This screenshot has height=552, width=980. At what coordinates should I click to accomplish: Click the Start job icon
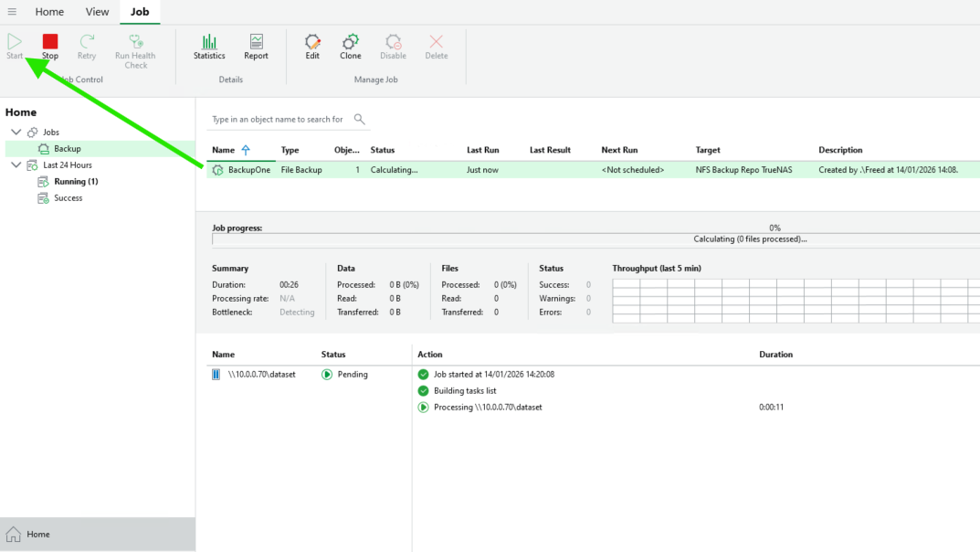(x=15, y=42)
